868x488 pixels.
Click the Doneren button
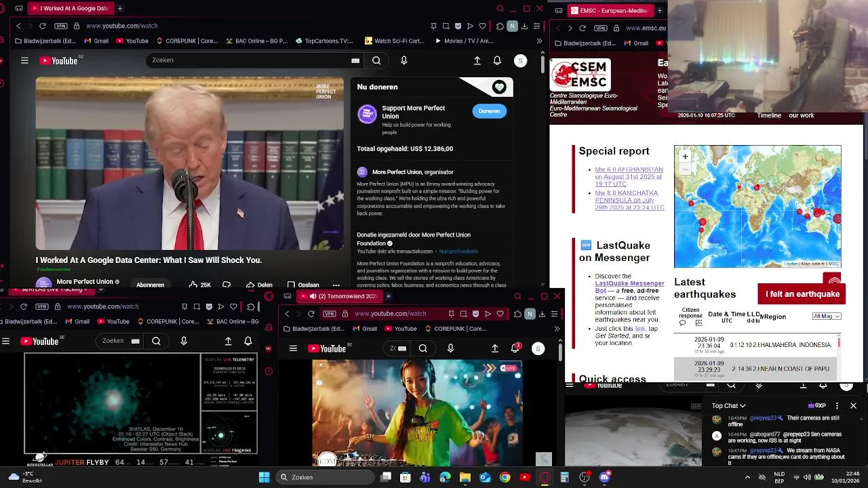489,111
